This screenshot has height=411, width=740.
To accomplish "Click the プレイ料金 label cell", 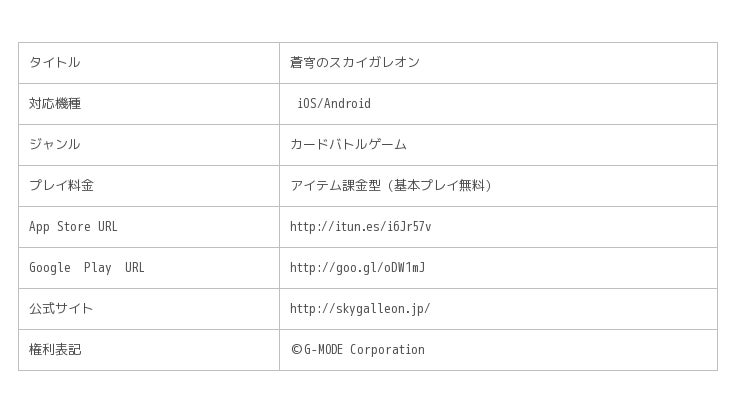I will [61, 186].
